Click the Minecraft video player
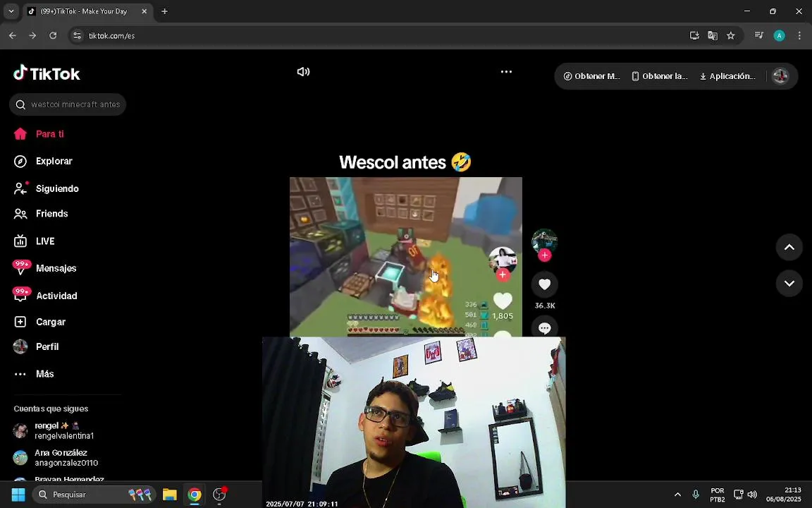 tap(405, 257)
